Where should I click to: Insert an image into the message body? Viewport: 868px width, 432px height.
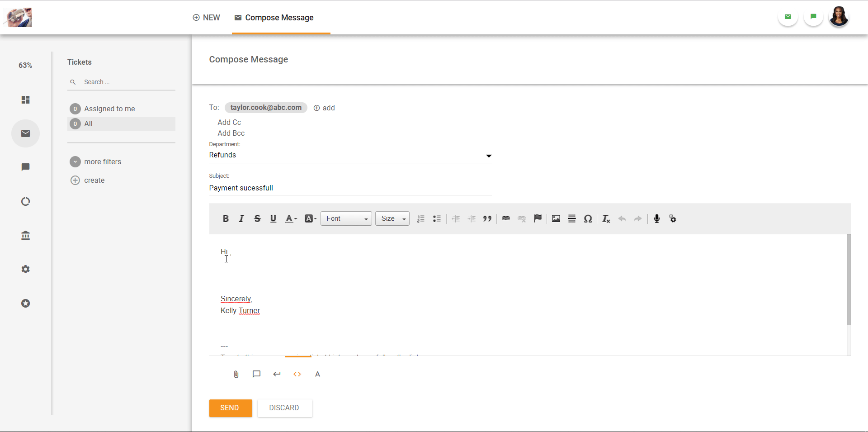coord(555,218)
